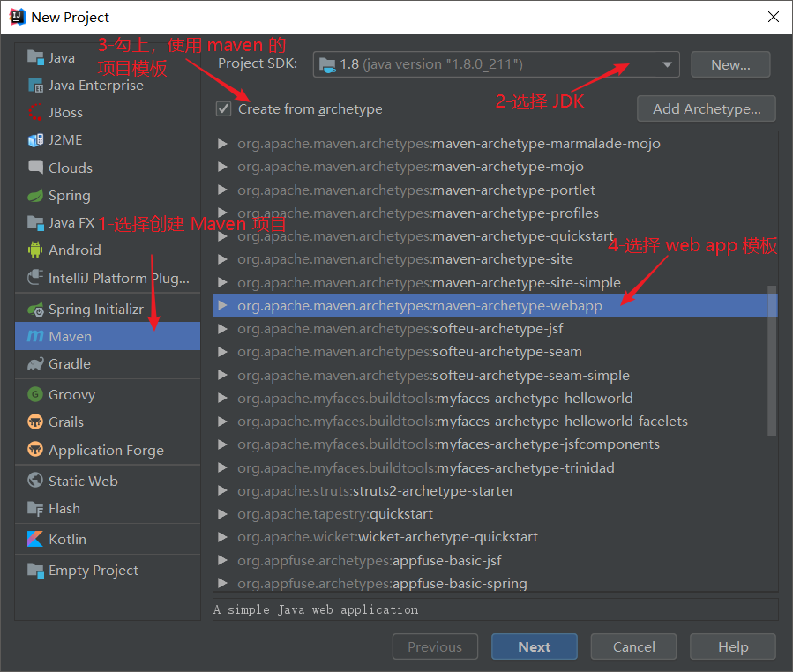Select maven-archetype-profiles row text
This screenshot has width=793, height=672.
[418, 213]
